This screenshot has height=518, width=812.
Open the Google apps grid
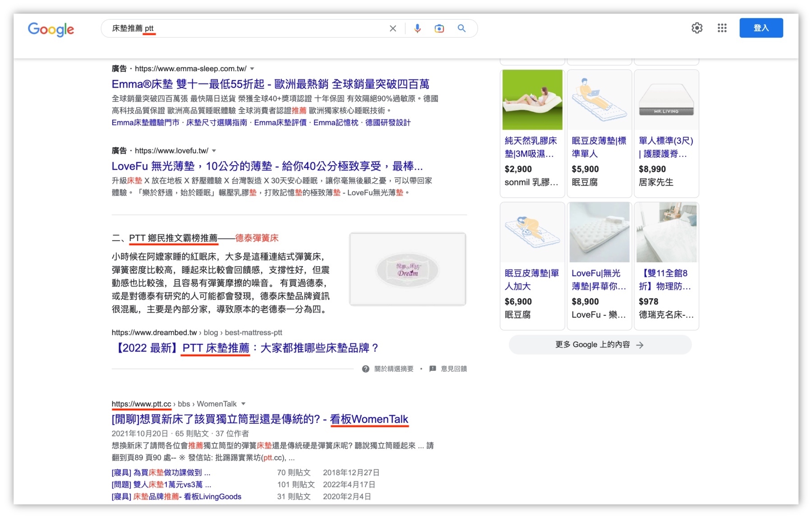[x=722, y=28]
